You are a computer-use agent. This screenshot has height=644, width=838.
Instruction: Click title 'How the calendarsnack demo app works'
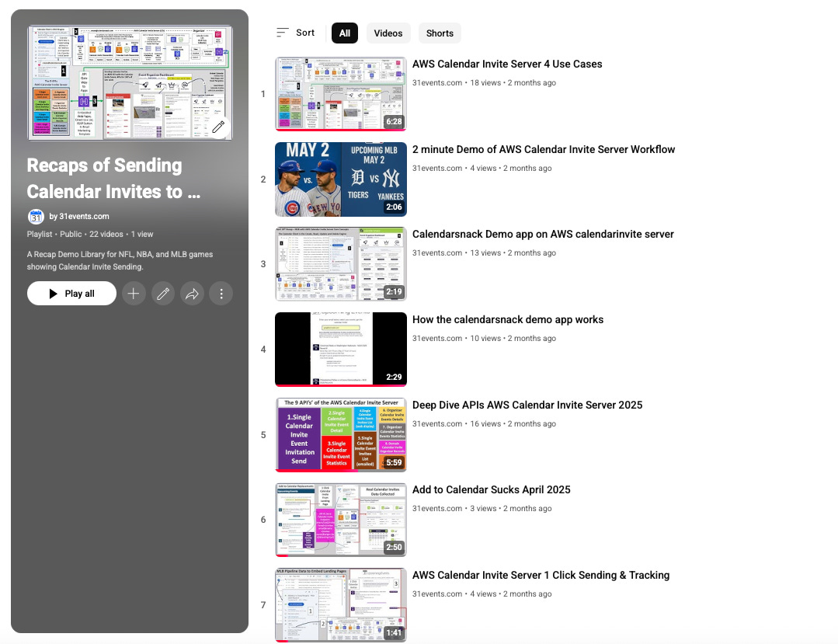pos(508,319)
